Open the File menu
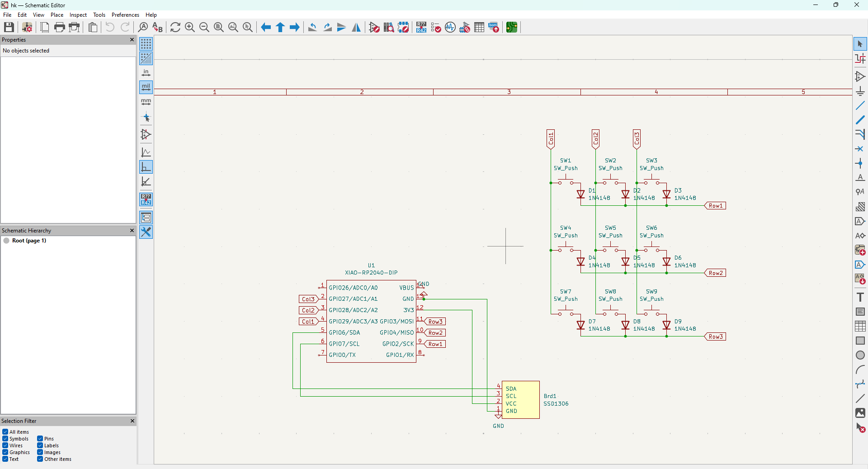868x469 pixels. [x=7, y=15]
